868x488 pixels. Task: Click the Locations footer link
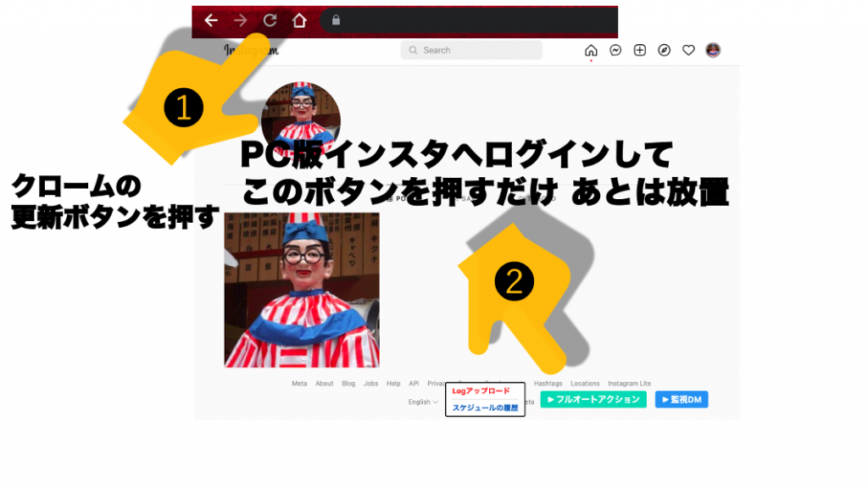click(x=585, y=384)
